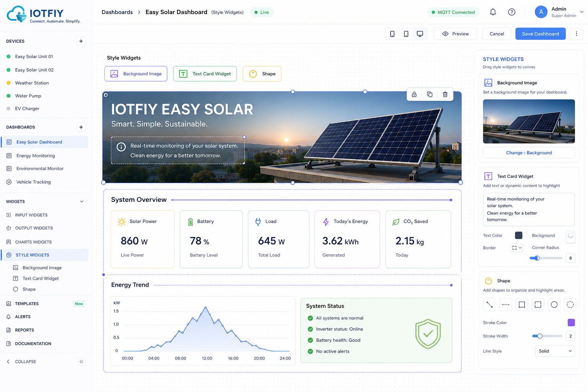
Task: Delete the selected banner widget
Action: coord(445,95)
